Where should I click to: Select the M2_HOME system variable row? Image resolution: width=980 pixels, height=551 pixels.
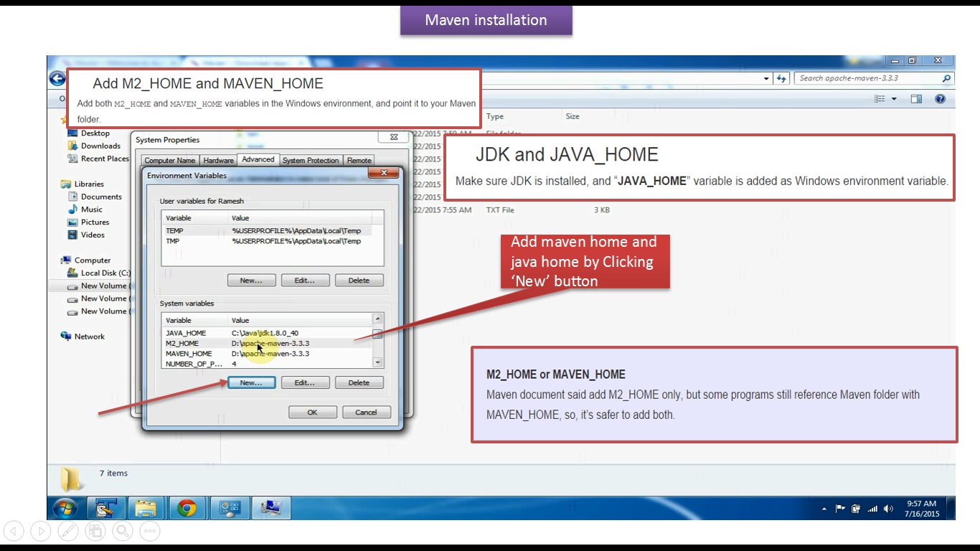point(267,343)
